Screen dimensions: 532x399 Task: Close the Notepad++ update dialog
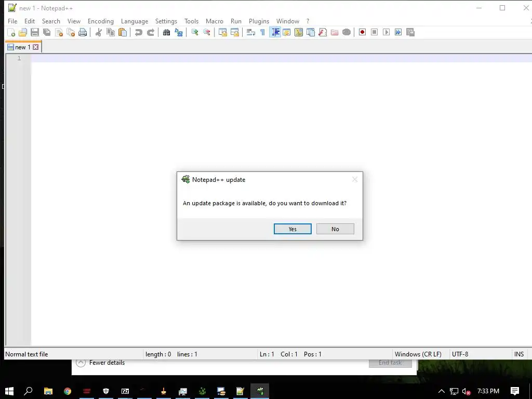point(355,179)
